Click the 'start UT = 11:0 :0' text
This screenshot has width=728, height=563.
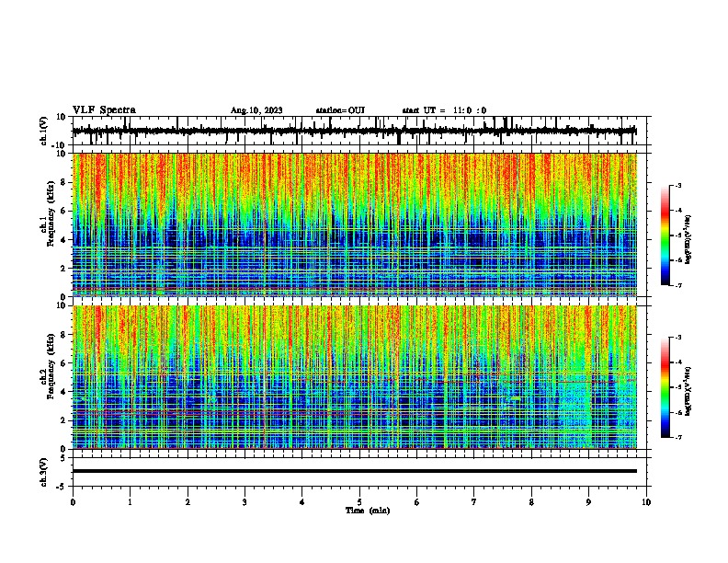(444, 110)
